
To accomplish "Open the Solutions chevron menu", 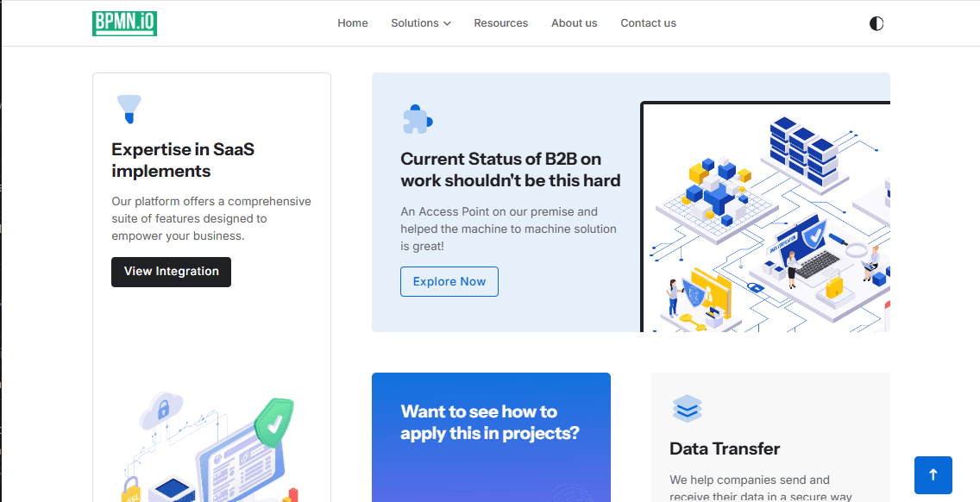I will click(447, 23).
